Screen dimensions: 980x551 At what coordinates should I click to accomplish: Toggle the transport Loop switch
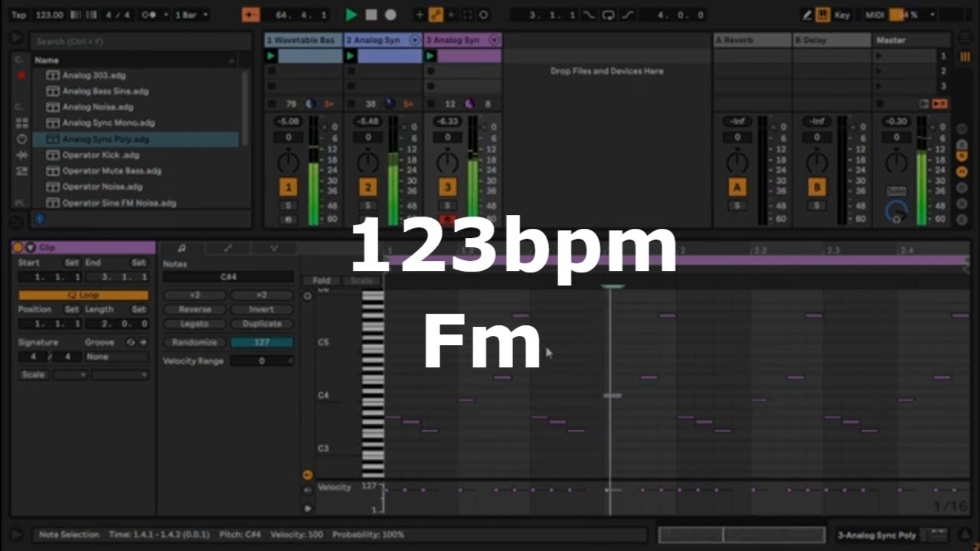[x=608, y=15]
